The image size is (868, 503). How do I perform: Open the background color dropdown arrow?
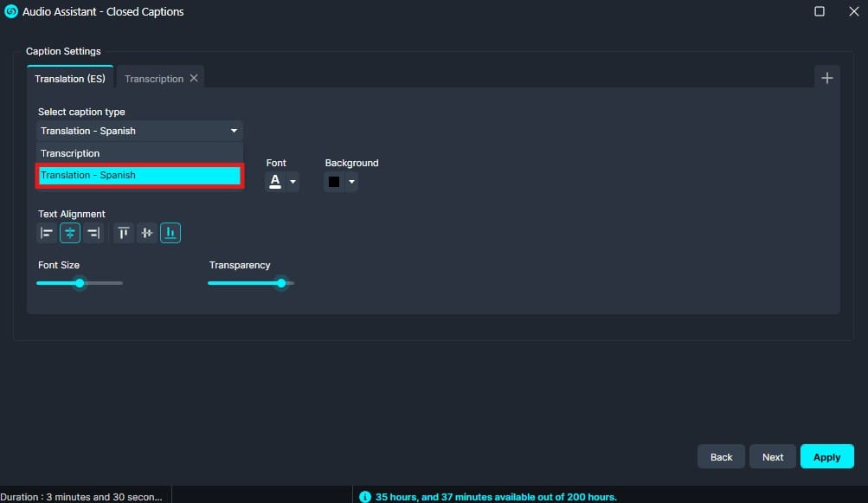351,182
